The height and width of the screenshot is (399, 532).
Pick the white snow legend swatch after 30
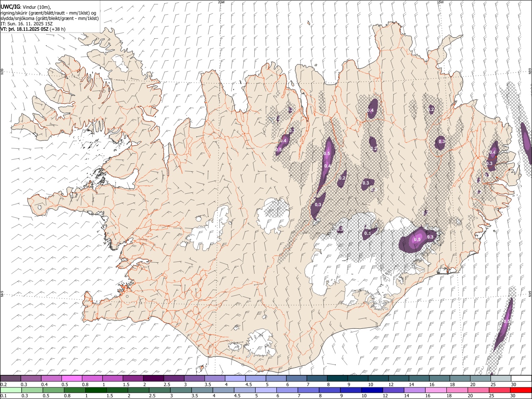tap(521, 378)
